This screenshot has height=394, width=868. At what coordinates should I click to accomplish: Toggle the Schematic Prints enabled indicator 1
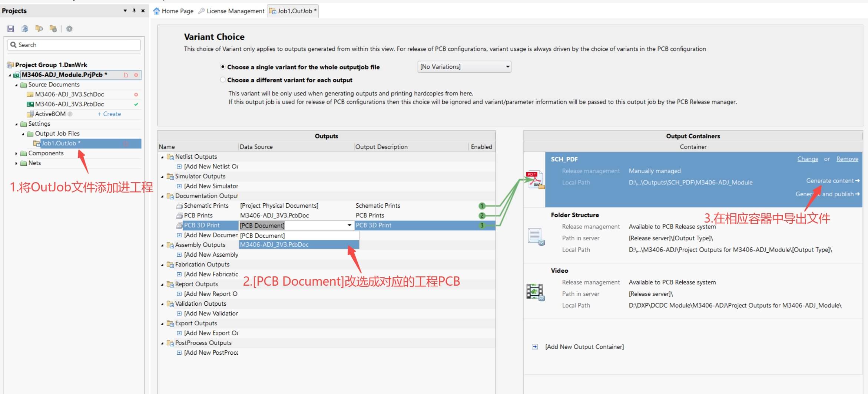click(x=481, y=206)
